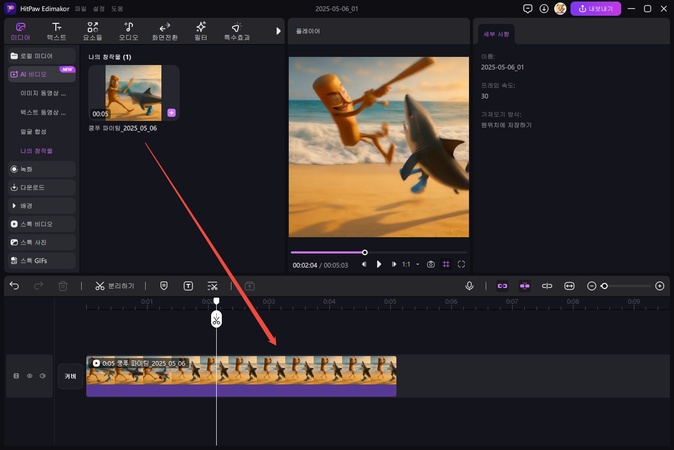Open the 요소들 (Elements) tab
Screen dimensions: 674x450
92,32
